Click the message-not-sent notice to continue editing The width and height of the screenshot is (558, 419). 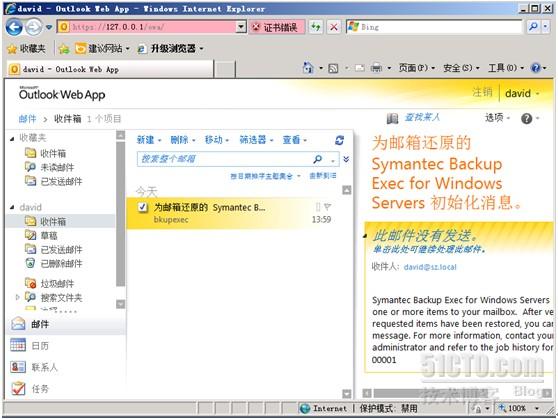click(x=429, y=249)
